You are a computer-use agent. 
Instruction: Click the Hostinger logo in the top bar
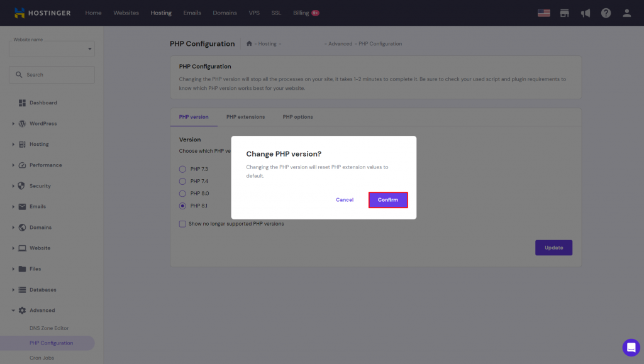pyautogui.click(x=42, y=12)
